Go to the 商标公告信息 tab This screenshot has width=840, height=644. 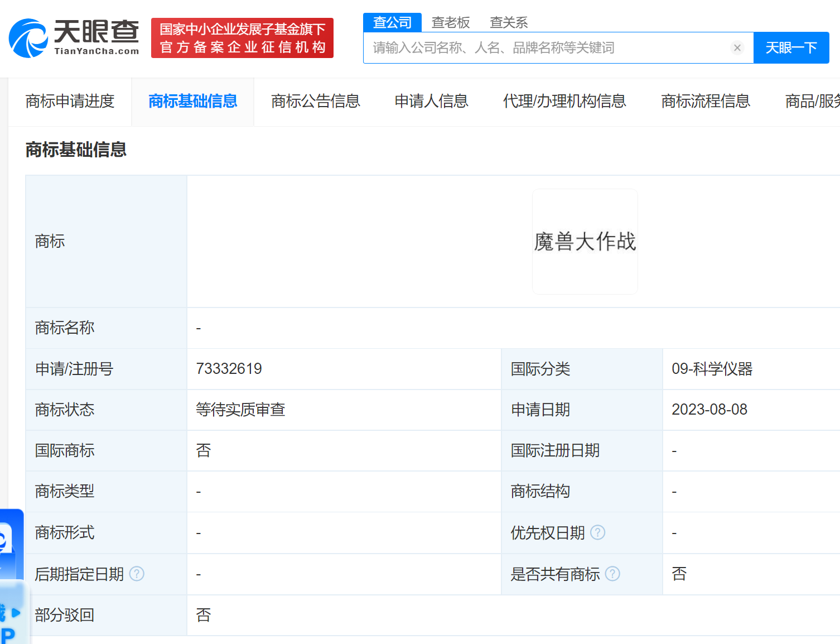pyautogui.click(x=315, y=102)
